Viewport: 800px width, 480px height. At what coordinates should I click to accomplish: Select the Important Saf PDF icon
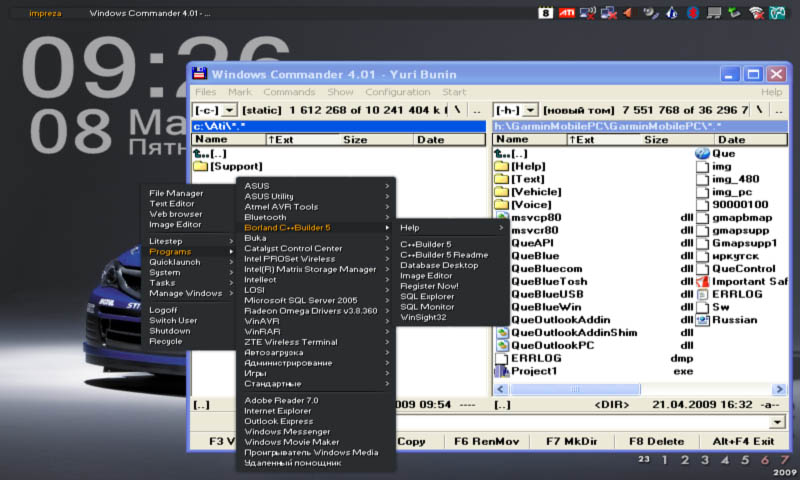tap(701, 282)
